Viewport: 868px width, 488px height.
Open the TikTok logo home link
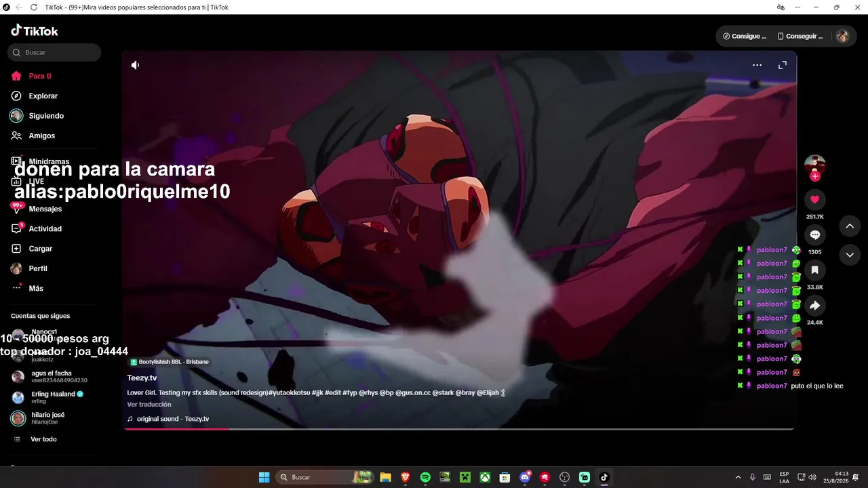pyautogui.click(x=35, y=30)
